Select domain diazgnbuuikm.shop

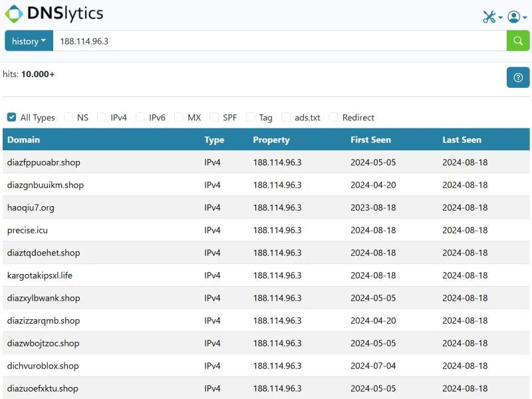click(45, 185)
